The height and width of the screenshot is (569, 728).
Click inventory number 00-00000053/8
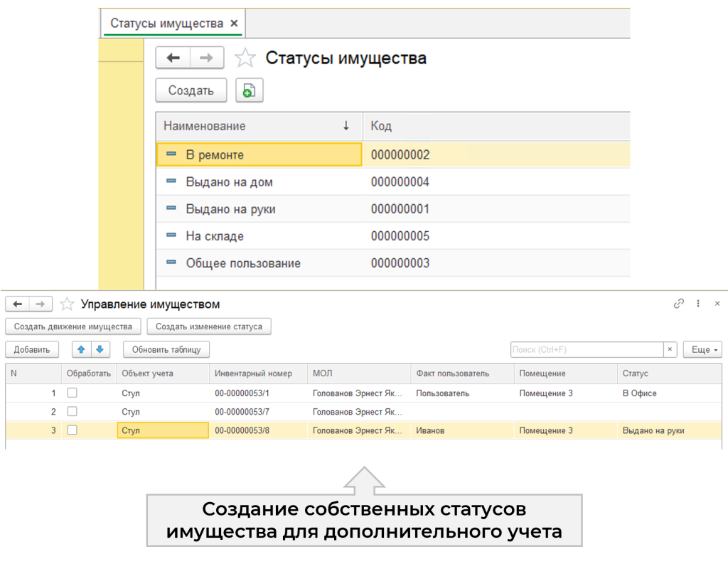(x=242, y=430)
